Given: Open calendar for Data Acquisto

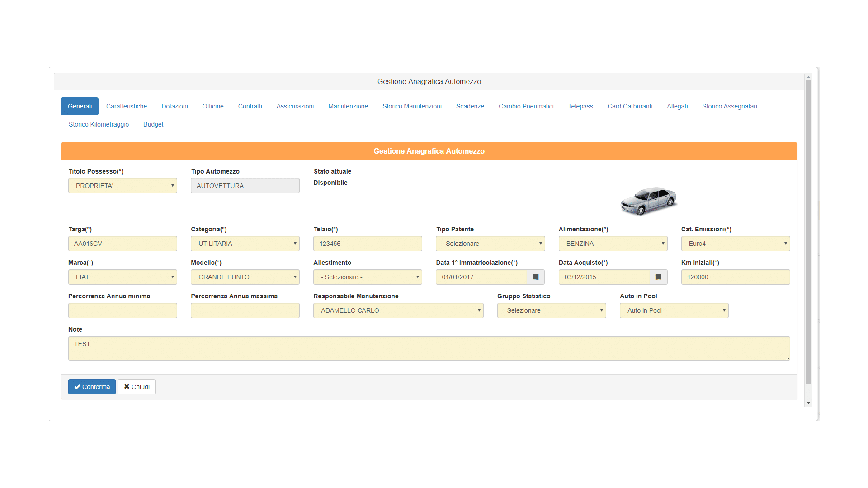Looking at the screenshot, I should pyautogui.click(x=658, y=277).
